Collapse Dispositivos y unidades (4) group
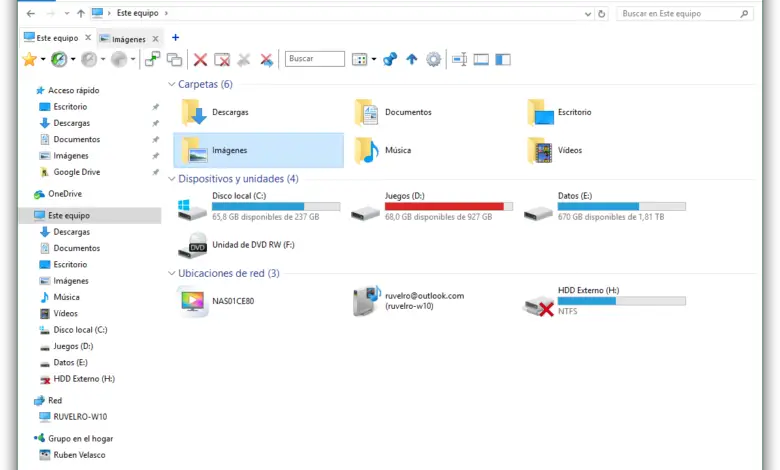This screenshot has width=780, height=470. (172, 179)
